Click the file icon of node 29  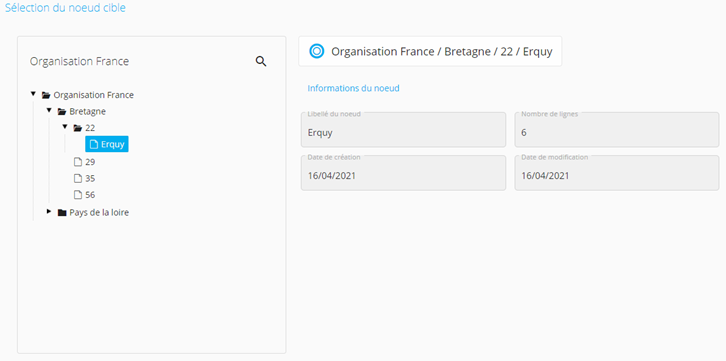click(x=78, y=162)
